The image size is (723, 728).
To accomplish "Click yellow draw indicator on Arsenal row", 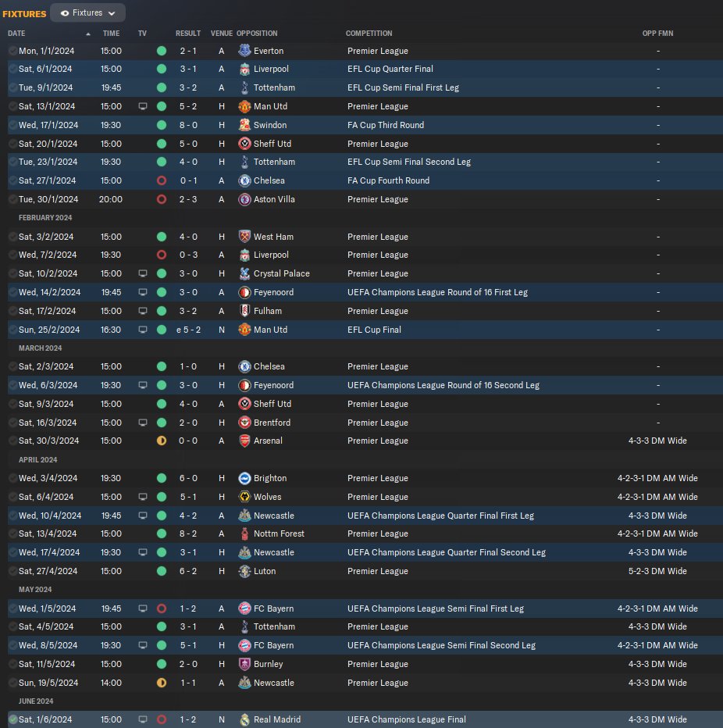I will click(162, 441).
